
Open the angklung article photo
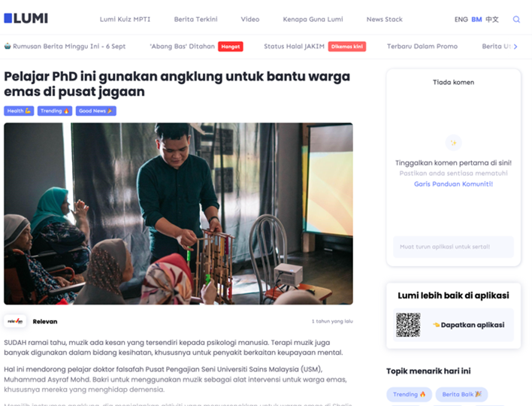click(179, 214)
